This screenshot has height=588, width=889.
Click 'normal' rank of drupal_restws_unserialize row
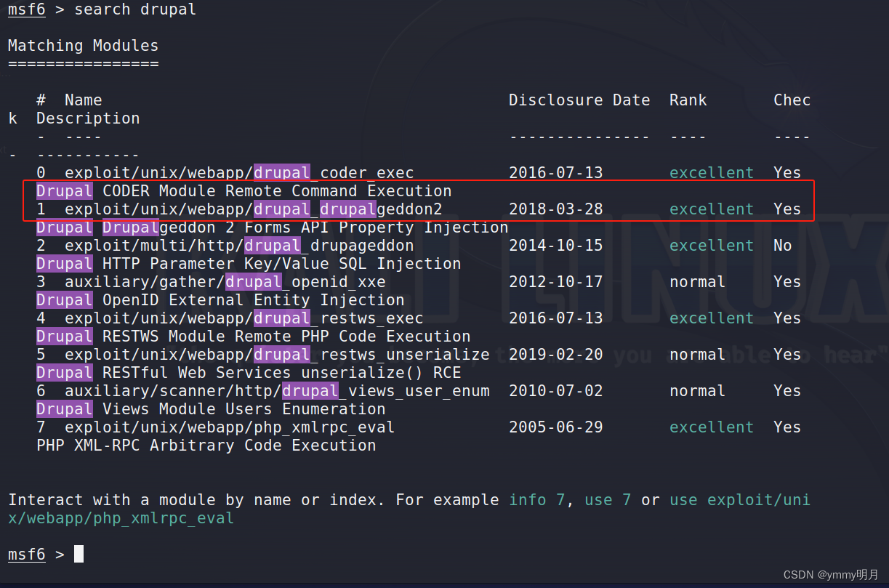coord(698,355)
